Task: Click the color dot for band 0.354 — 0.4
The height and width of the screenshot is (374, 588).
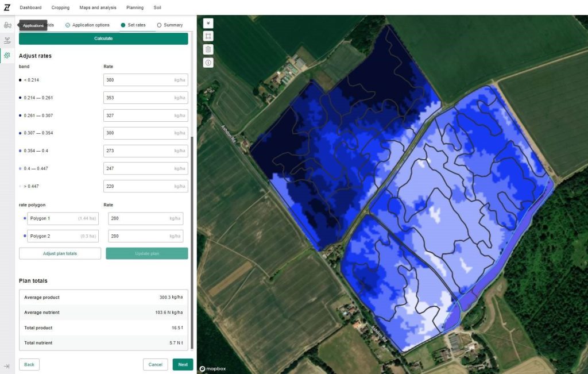Action: tap(20, 151)
